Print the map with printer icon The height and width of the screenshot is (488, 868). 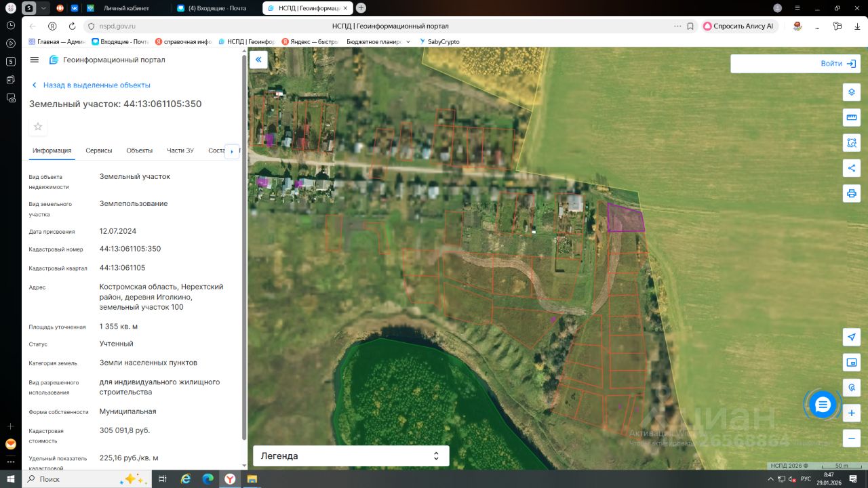852,193
